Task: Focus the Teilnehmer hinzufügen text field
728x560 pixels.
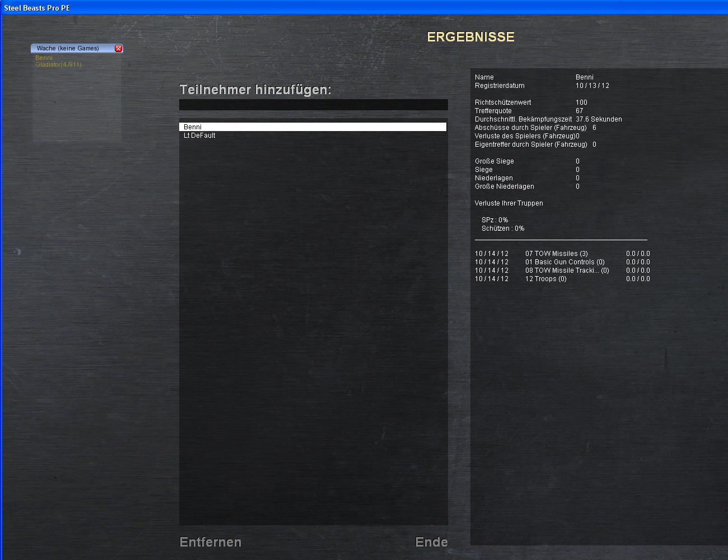Action: pos(313,105)
